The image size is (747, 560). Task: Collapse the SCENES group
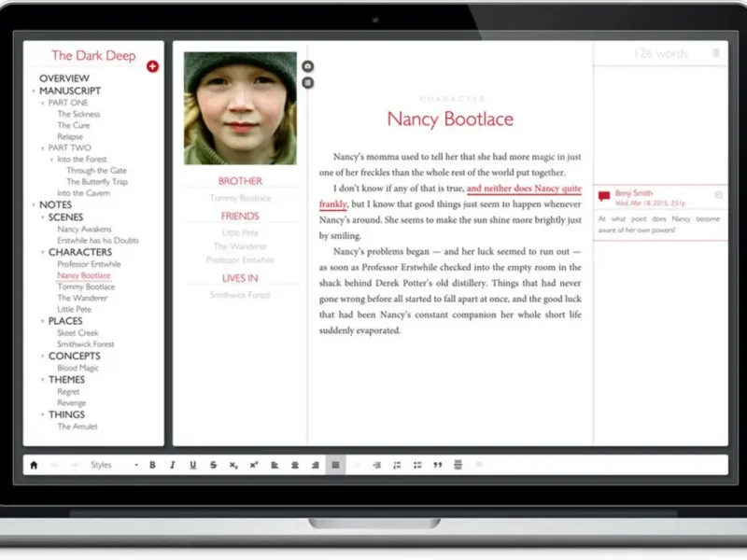coord(42,217)
